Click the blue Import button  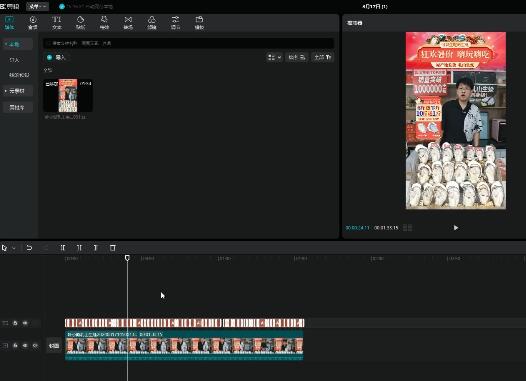pyautogui.click(x=56, y=57)
